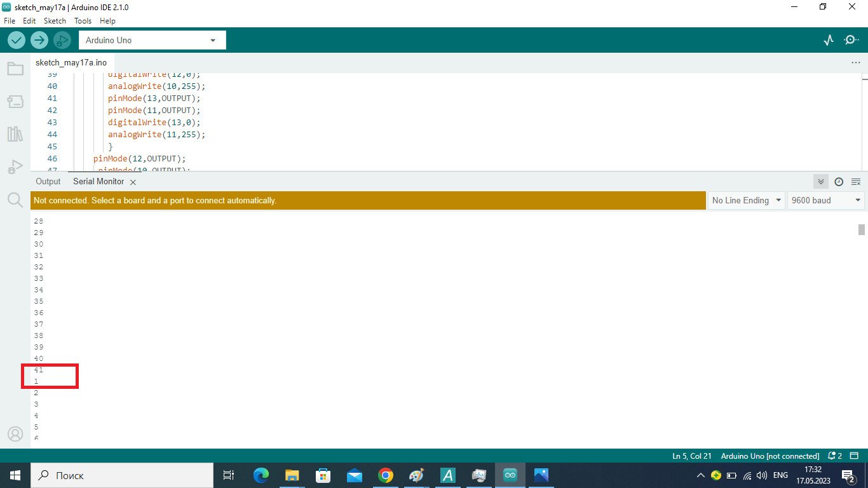This screenshot has width=868, height=488.
Task: Open the Tools menu
Action: tap(83, 21)
